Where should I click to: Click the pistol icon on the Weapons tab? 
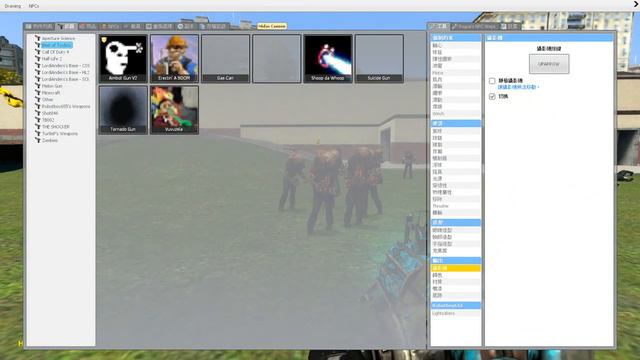(x=61, y=26)
